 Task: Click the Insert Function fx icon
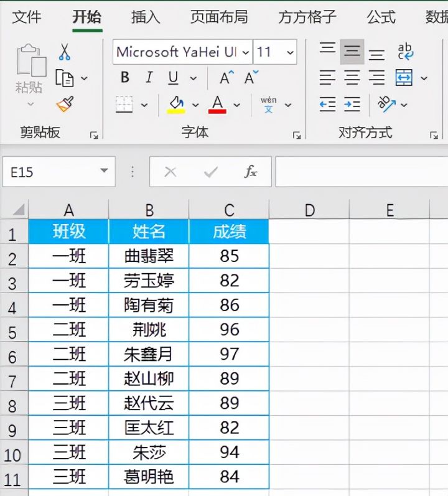(250, 172)
